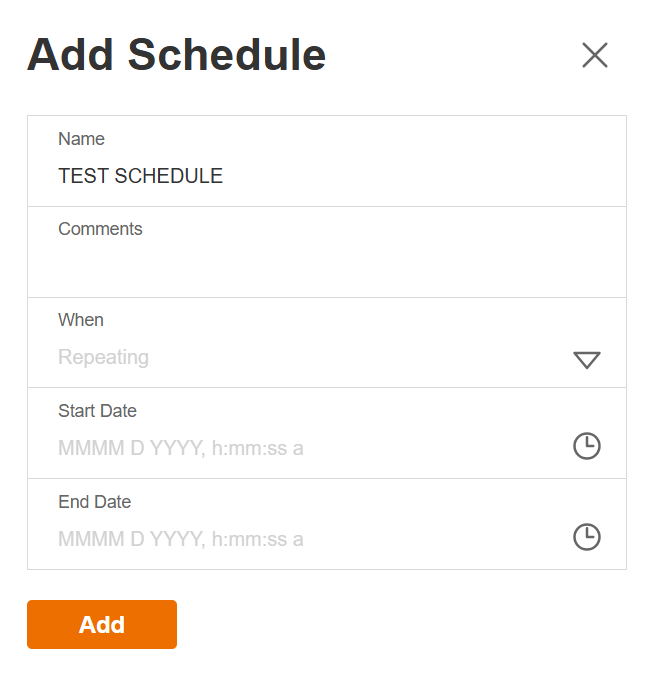
Task: Click the word Schedule in the title
Action: [227, 54]
